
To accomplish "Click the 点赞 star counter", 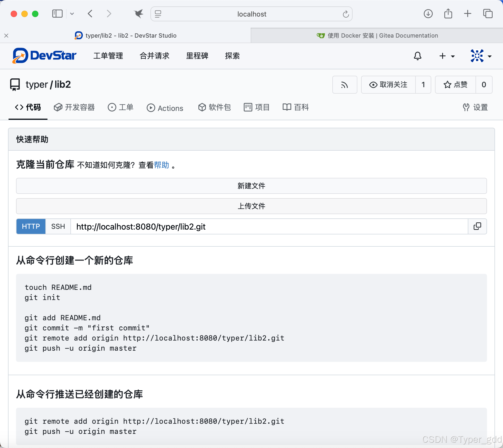I will (455, 85).
